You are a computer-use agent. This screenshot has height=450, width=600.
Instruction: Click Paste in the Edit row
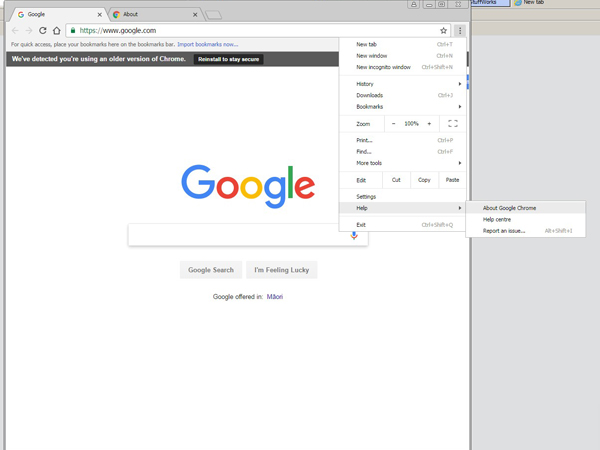coord(452,180)
